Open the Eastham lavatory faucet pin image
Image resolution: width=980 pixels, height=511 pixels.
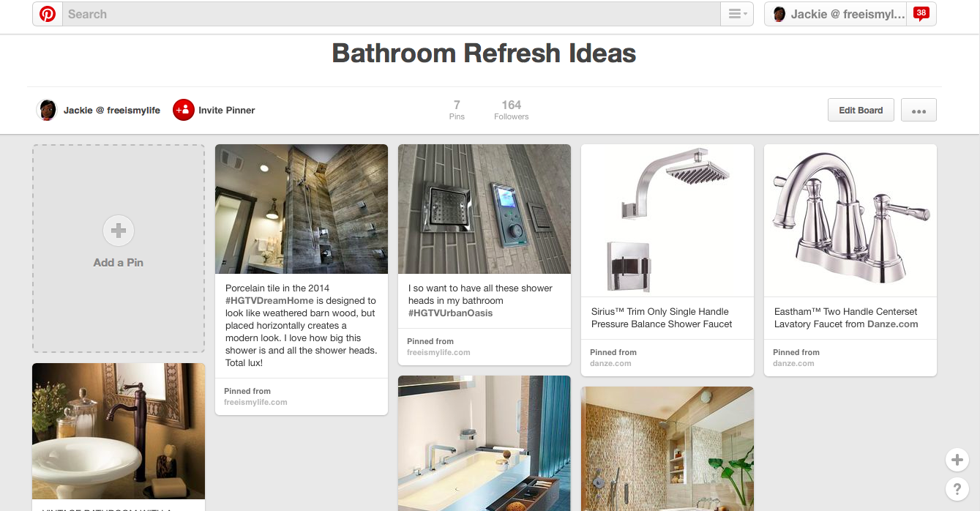[850, 220]
